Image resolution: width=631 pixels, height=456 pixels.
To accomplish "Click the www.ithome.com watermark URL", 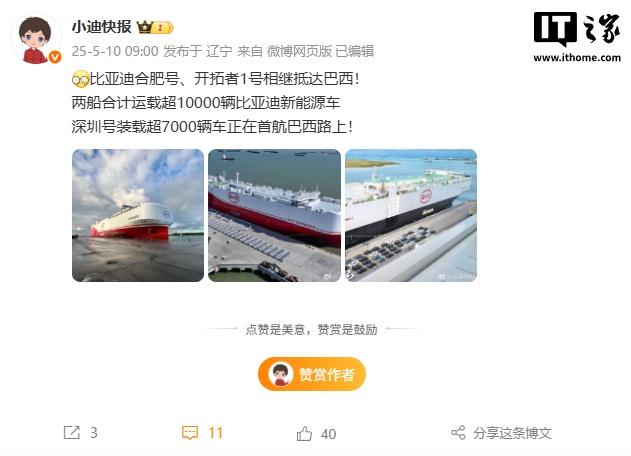I will pos(577,58).
